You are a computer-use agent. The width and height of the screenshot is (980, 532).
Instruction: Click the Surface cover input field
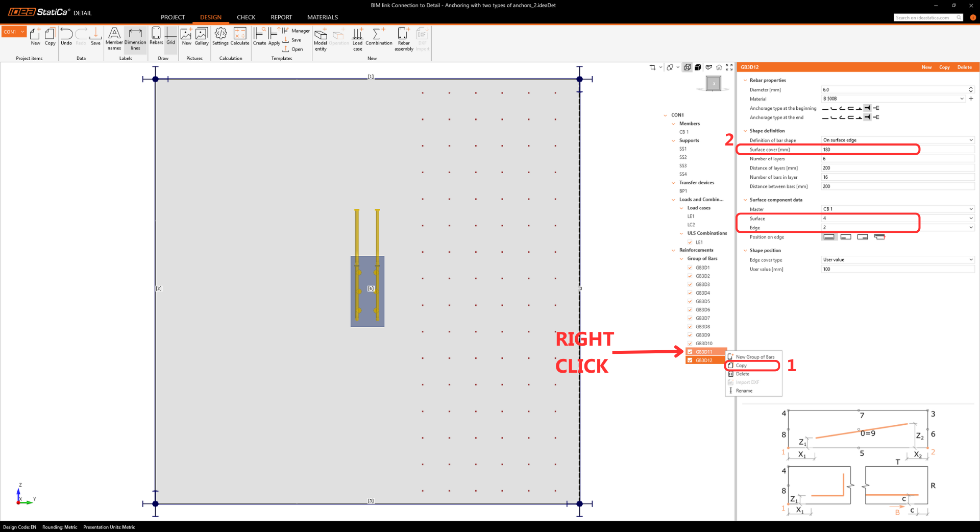coord(870,150)
